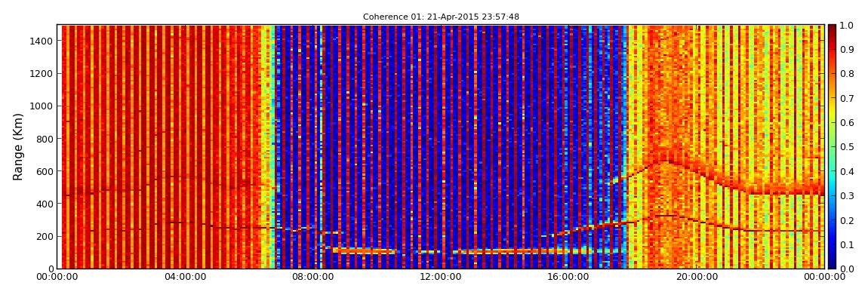The image size is (868, 307).
Task: Click the 1200 range axis tick label
Action: tap(42, 74)
